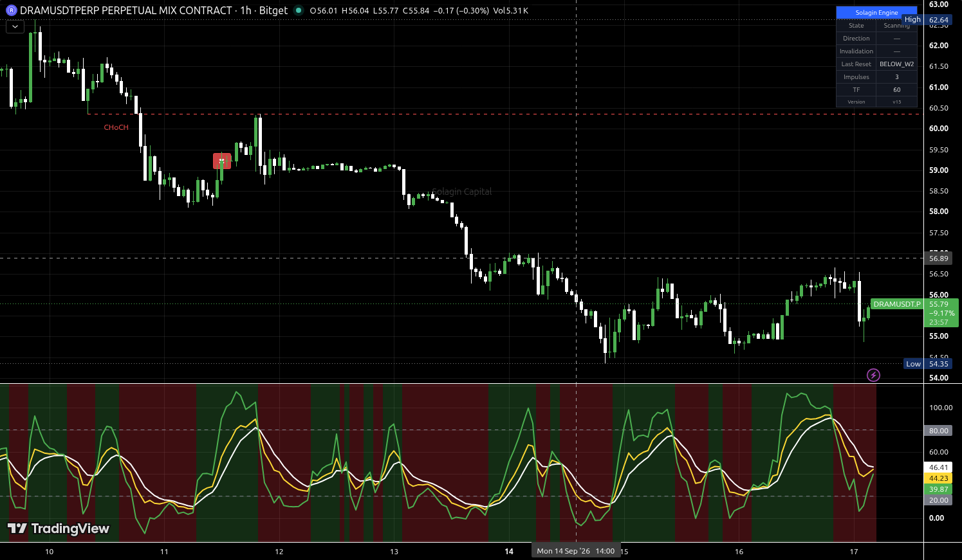Click the 60.00 price axis label

(939, 129)
